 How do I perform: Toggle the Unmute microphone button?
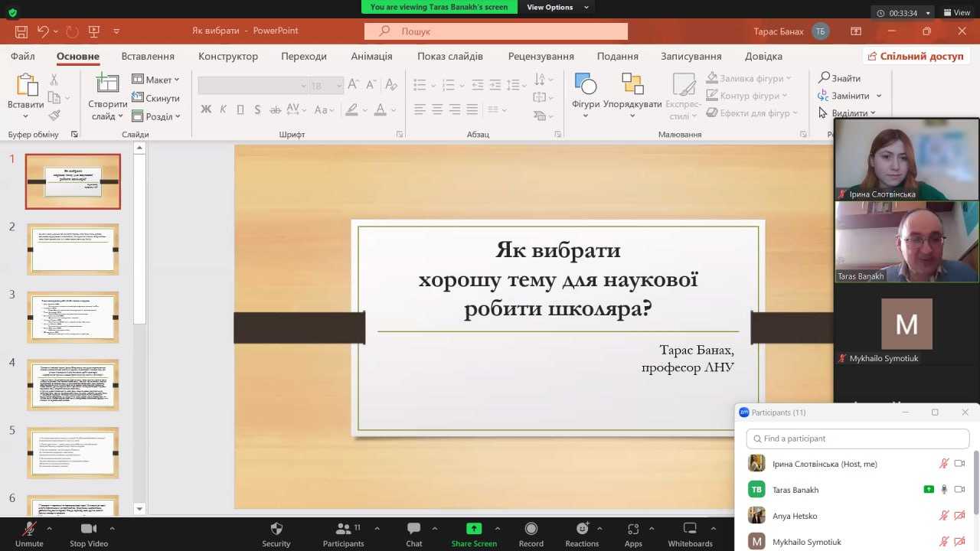click(29, 529)
